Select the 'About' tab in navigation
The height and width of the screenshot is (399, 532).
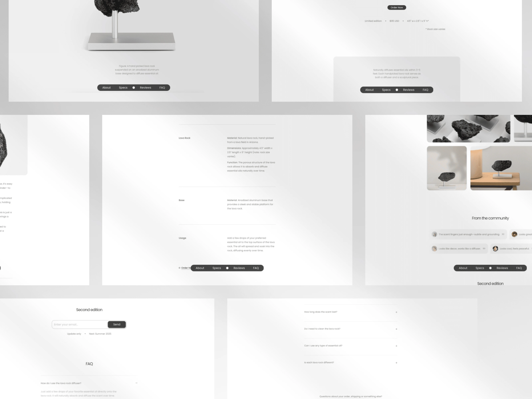[x=106, y=88]
